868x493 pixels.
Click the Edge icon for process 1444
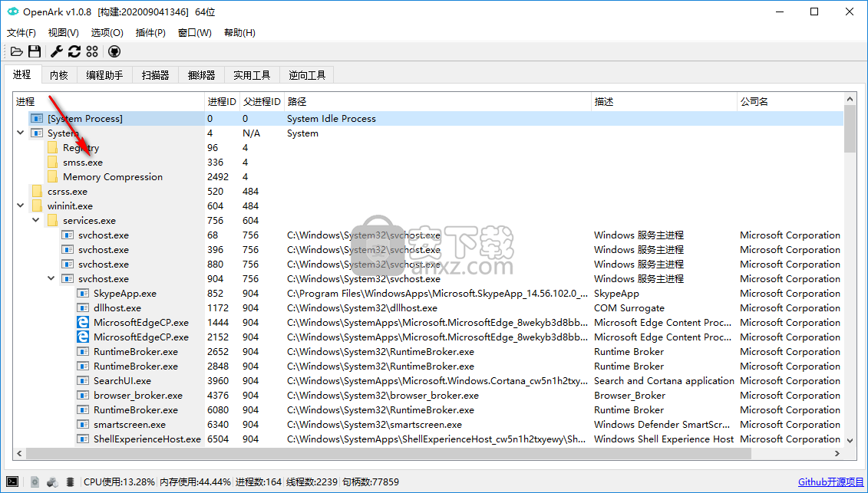(x=82, y=323)
